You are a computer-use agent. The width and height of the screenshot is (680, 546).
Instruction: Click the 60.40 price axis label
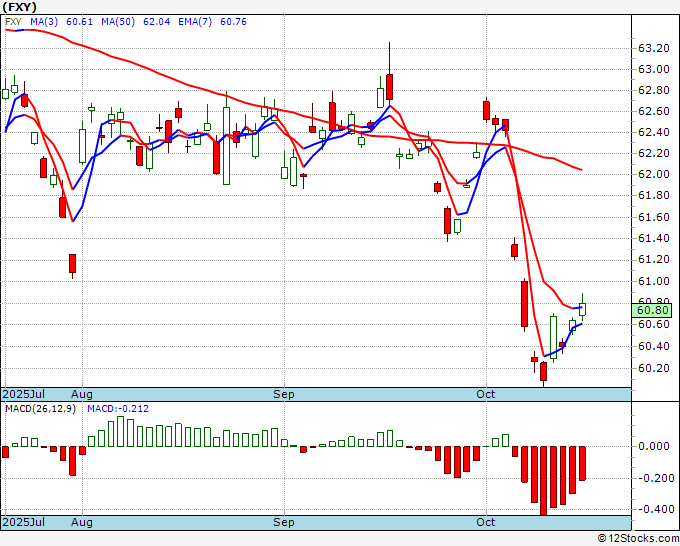tap(654, 347)
